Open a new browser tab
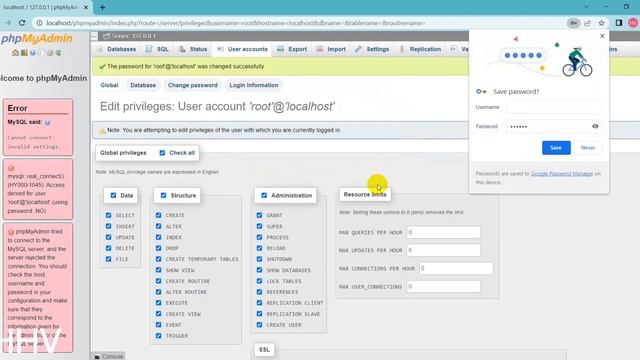Image resolution: width=640 pixels, height=360 pixels. tap(102, 7)
